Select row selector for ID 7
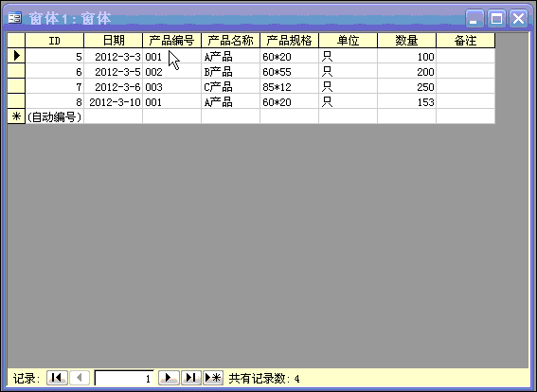 [x=16, y=86]
